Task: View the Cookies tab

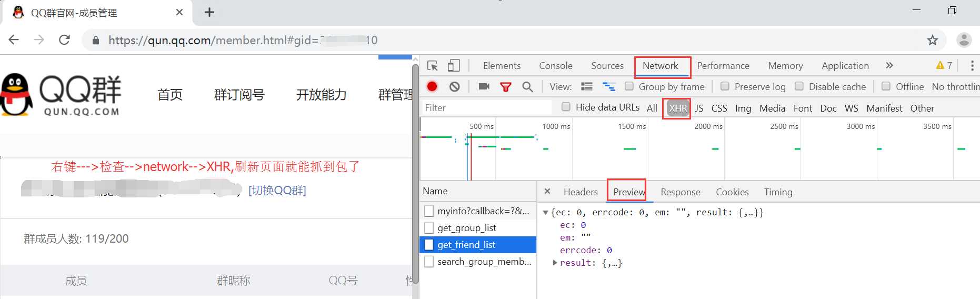Action: coord(732,192)
